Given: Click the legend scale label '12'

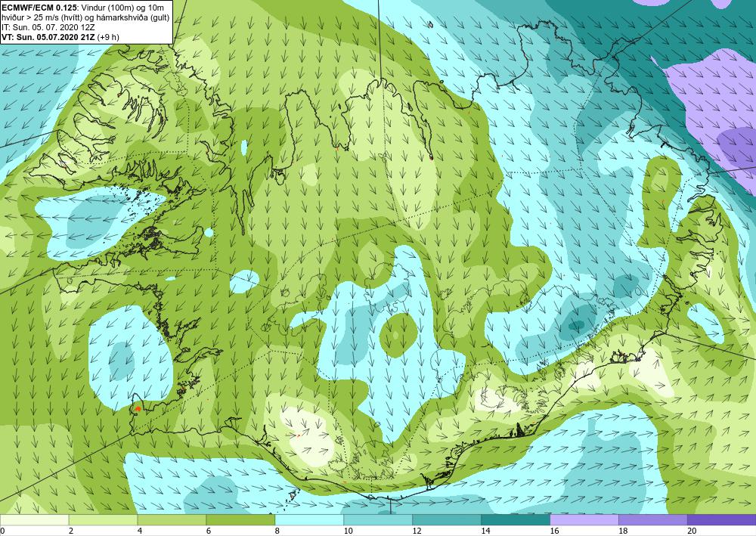Looking at the screenshot, I should point(417,531).
